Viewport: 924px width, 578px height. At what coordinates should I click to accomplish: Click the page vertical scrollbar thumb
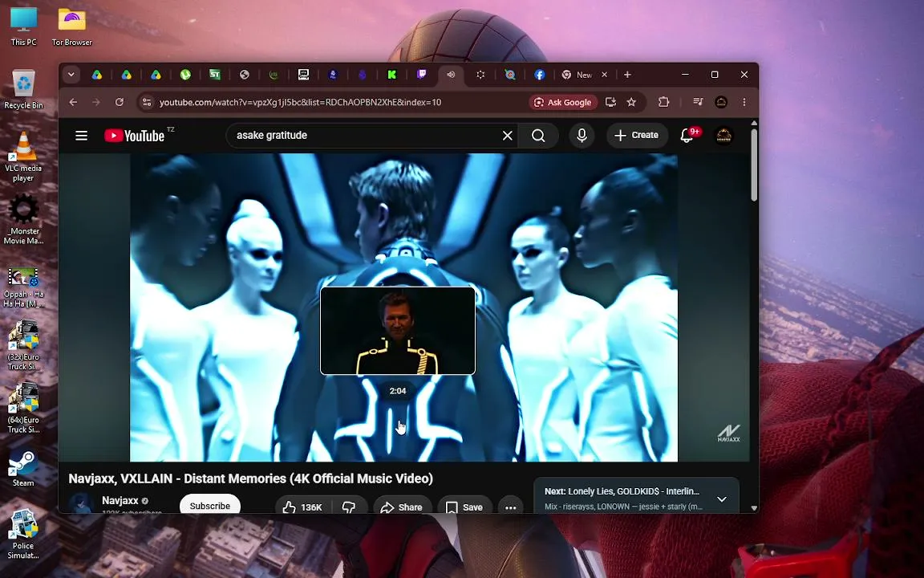coord(754,165)
